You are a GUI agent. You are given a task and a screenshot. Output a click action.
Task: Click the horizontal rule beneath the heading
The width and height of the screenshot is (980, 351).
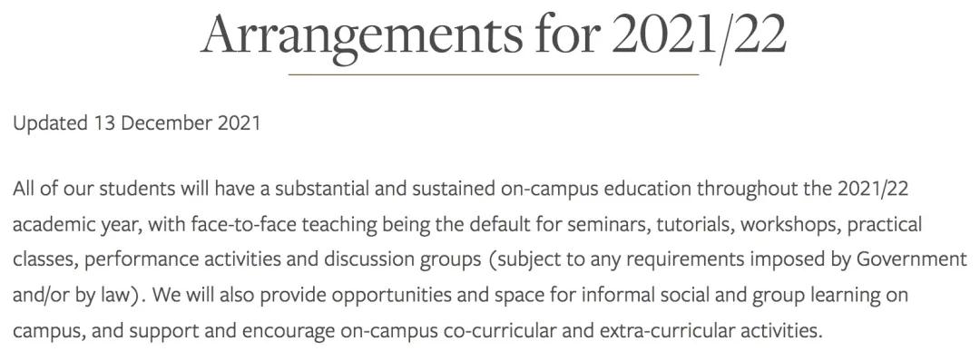pos(493,74)
